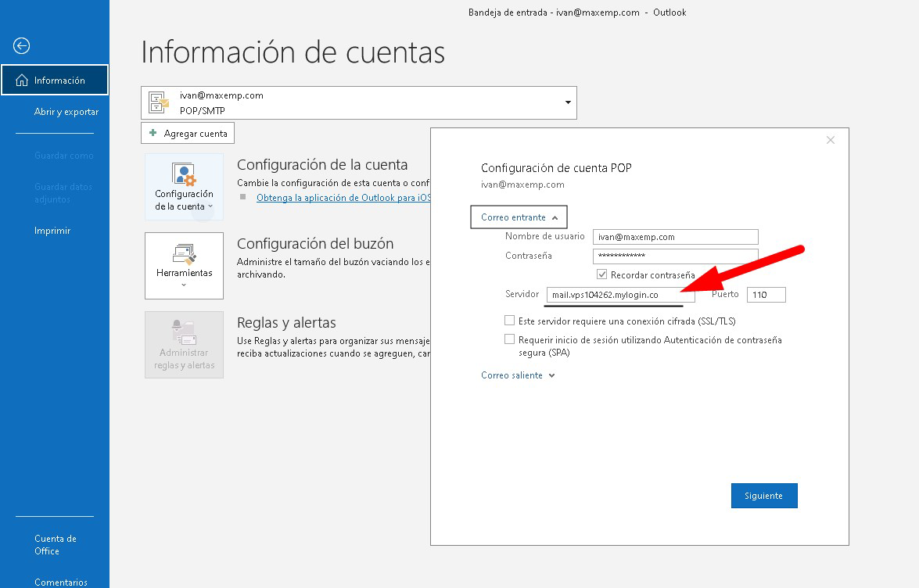Enable encrypted connection SSL/TLS checkbox
Image resolution: width=919 pixels, height=588 pixels.
coord(510,321)
